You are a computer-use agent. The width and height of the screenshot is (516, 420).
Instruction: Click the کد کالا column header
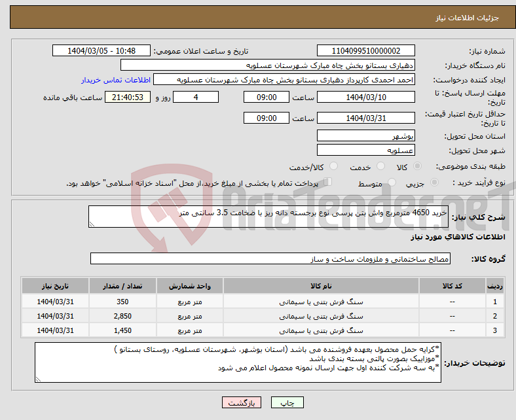pos(452,286)
